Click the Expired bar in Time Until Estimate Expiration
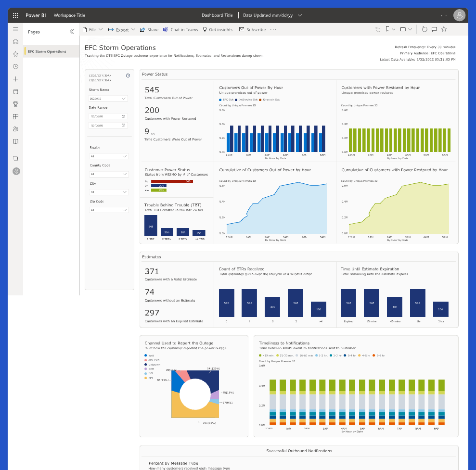Screen dimensions: 476x470 [x=348, y=303]
